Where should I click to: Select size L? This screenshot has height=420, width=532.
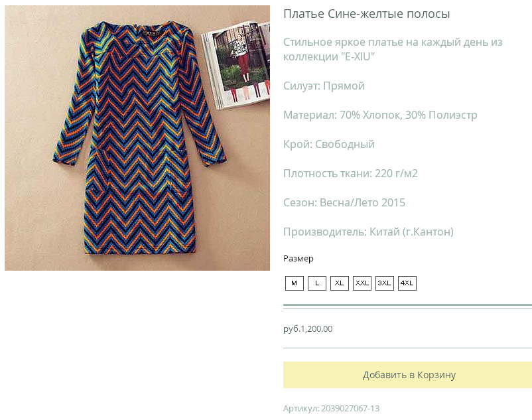317,283
